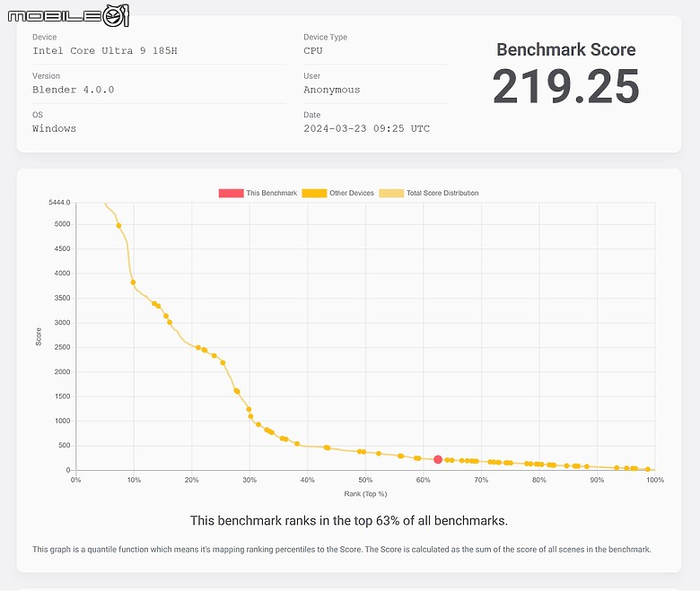Image resolution: width=700 pixels, height=591 pixels.
Task: Click the orange Other Devices legend swatch
Action: [314, 193]
